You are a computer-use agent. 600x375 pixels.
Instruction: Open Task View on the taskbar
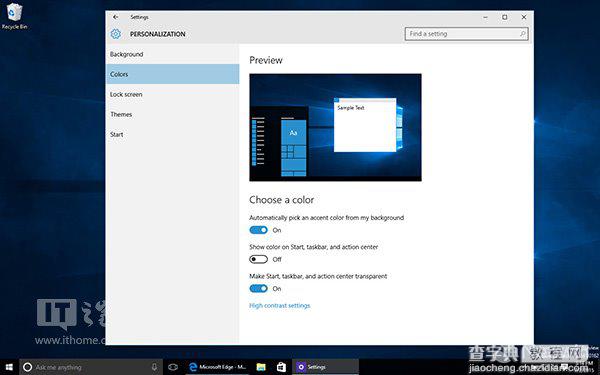[173, 367]
